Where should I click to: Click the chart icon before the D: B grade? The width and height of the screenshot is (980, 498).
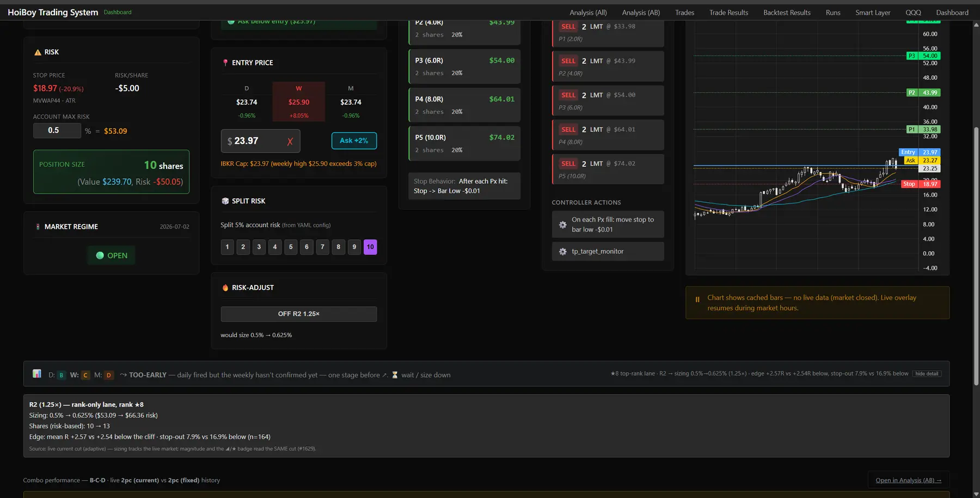37,374
